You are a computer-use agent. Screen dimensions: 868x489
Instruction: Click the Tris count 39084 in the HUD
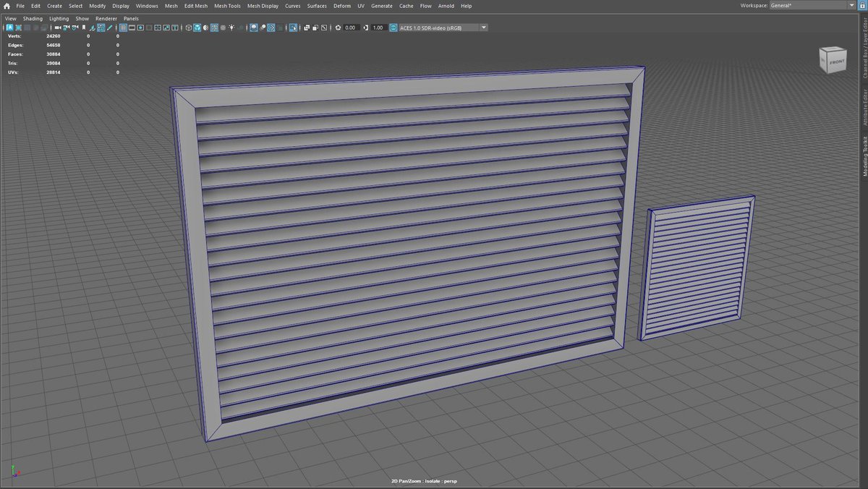[x=54, y=63]
